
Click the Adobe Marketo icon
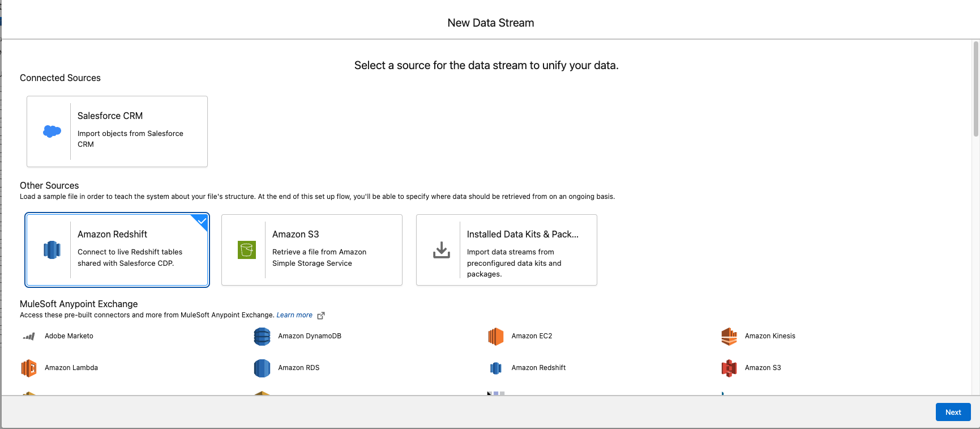(x=29, y=336)
